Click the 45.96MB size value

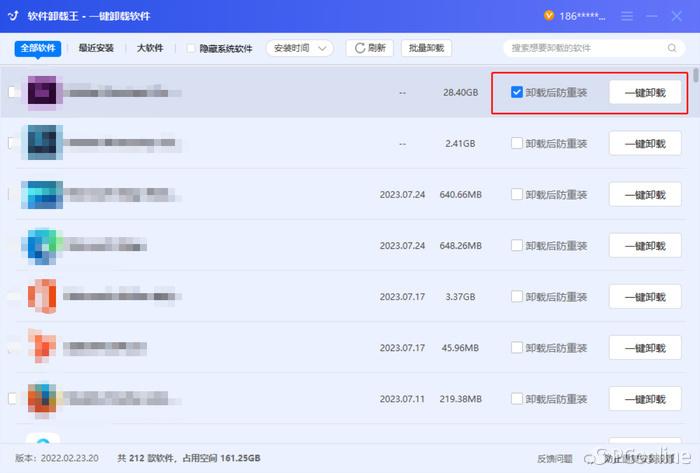(460, 348)
